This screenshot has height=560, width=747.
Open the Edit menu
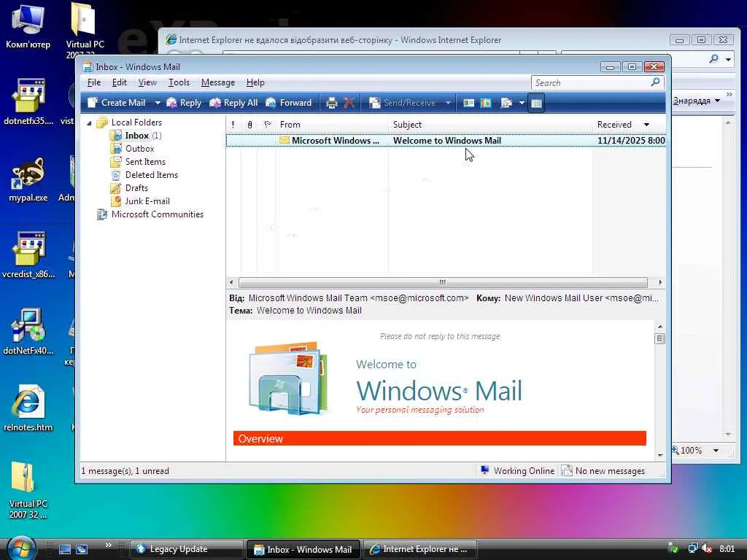tap(119, 82)
